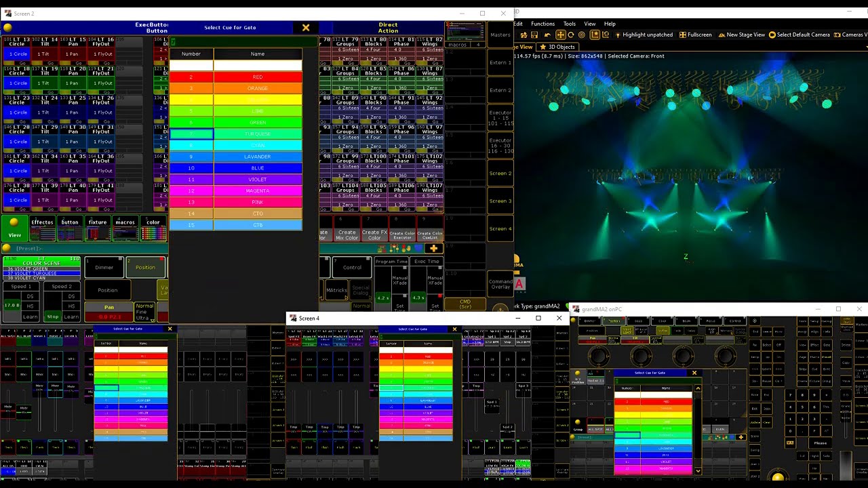Switch to the Screen 3 view button
Image resolution: width=868 pixels, height=488 pixels.
pos(500,201)
